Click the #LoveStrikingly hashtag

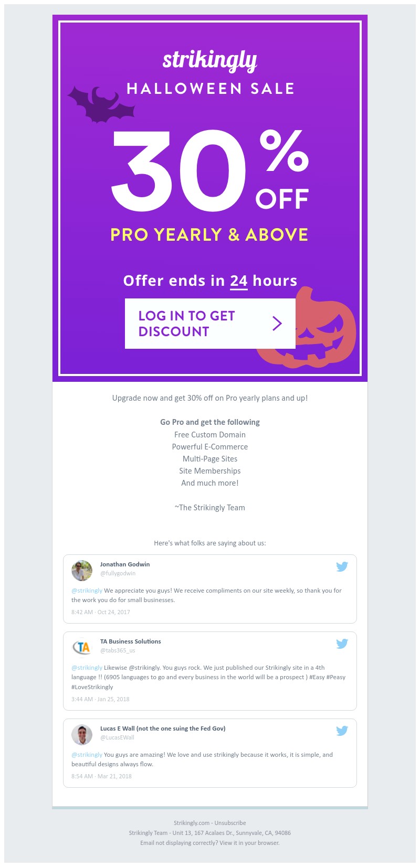click(x=92, y=687)
